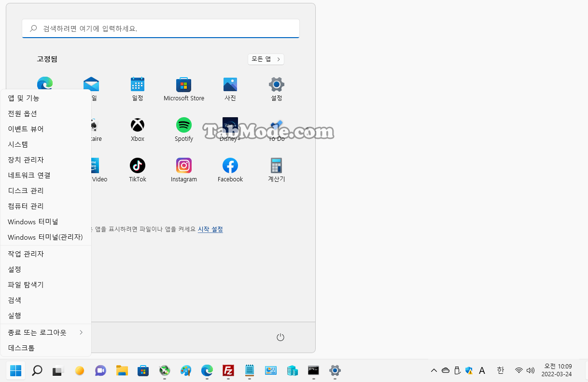Viewport: 588px width, 382px height.
Task: Switch to the command prompt taskbar icon
Action: [x=313, y=370]
